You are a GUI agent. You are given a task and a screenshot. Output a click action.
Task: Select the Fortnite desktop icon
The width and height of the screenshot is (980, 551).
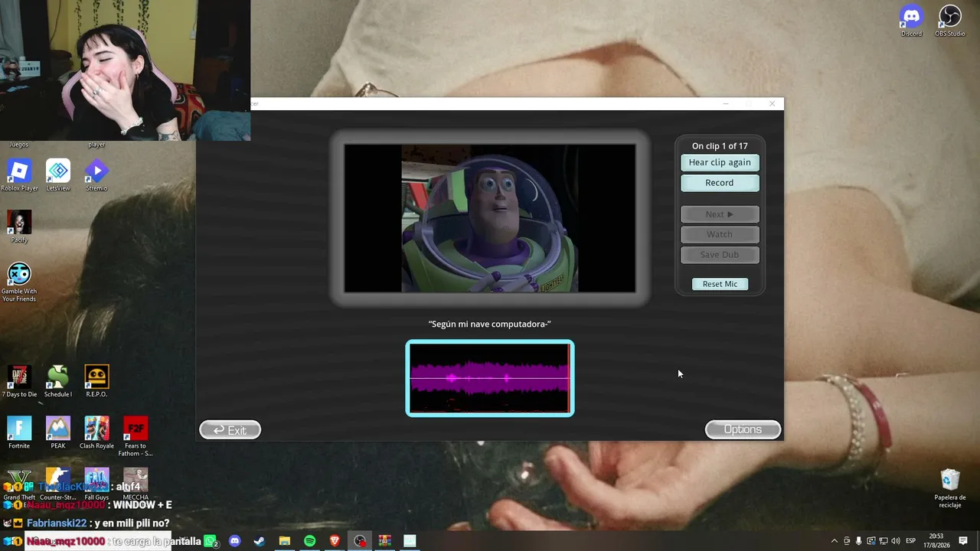(x=19, y=432)
